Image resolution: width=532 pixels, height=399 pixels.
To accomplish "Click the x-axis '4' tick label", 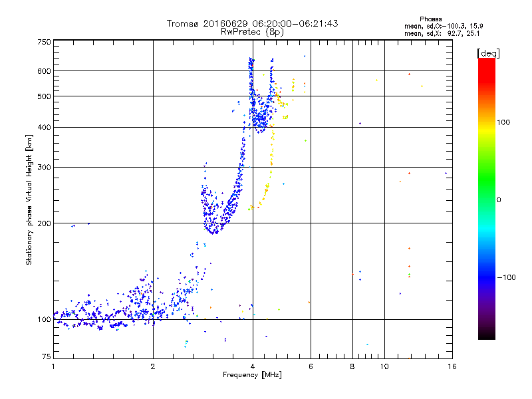I will coord(253,366).
